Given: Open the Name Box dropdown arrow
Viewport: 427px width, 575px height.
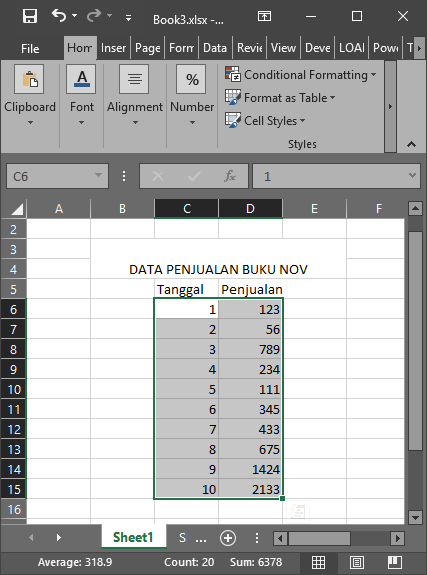Looking at the screenshot, I should (x=98, y=176).
